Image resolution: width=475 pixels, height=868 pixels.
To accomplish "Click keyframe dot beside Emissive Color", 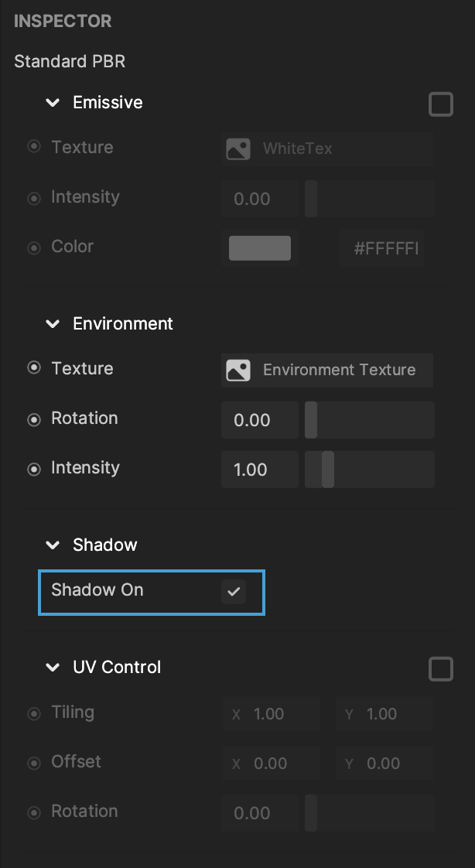I will click(34, 248).
